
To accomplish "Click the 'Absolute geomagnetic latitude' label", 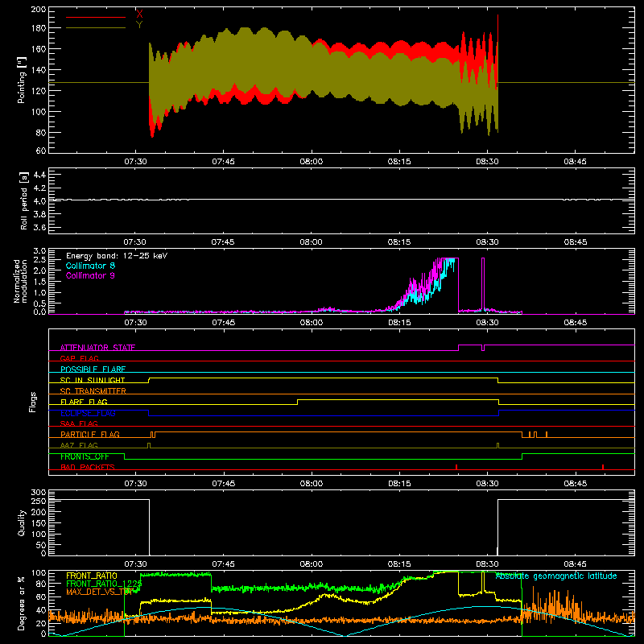I will 556,576.
